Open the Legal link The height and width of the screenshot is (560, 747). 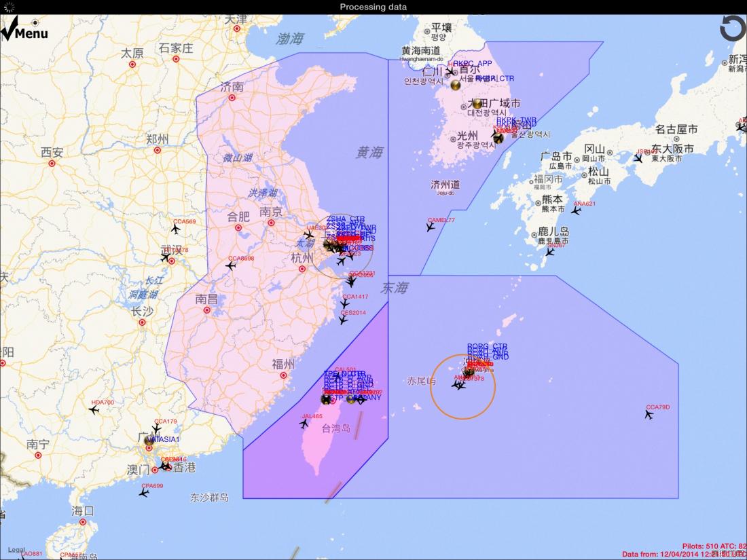pyautogui.click(x=17, y=550)
